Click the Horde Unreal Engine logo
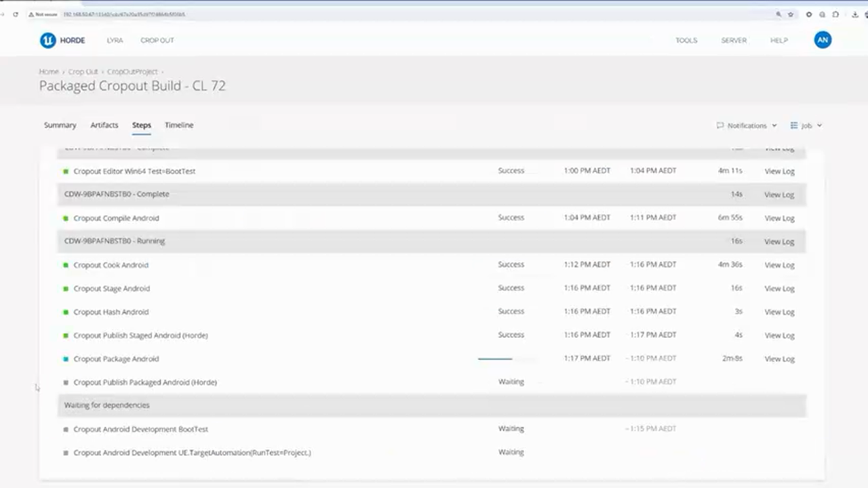This screenshot has width=868, height=488. pos(47,40)
